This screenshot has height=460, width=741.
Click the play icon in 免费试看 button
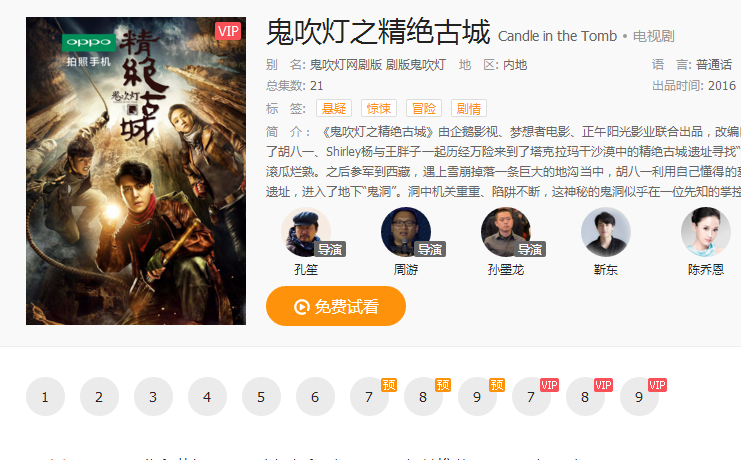pyautogui.click(x=302, y=307)
